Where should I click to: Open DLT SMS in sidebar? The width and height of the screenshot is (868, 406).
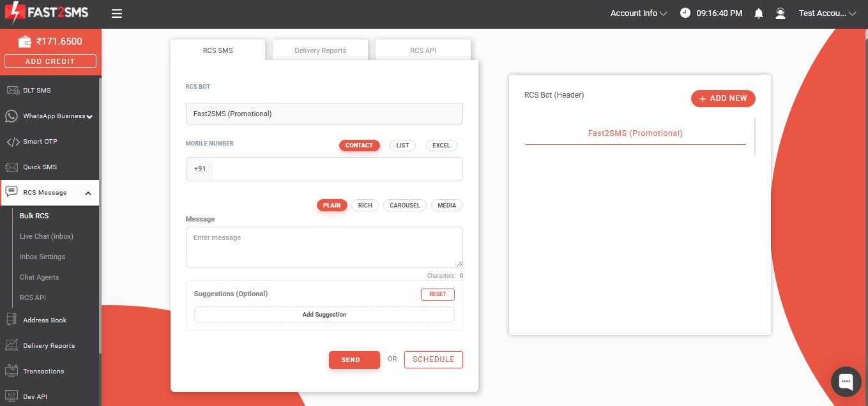click(x=37, y=91)
